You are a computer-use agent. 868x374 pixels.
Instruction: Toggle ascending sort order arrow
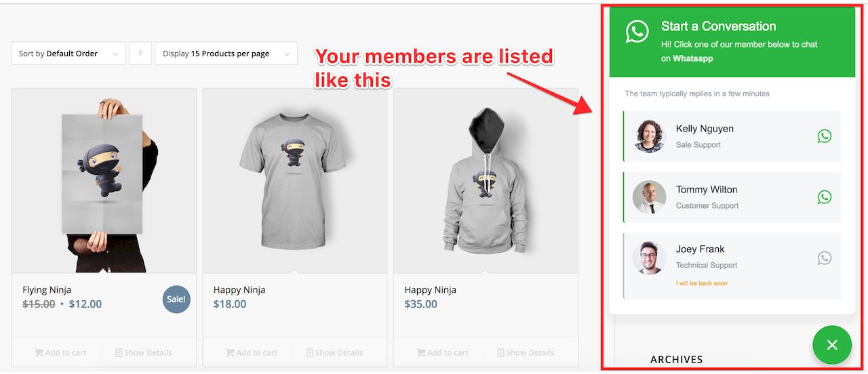(140, 54)
